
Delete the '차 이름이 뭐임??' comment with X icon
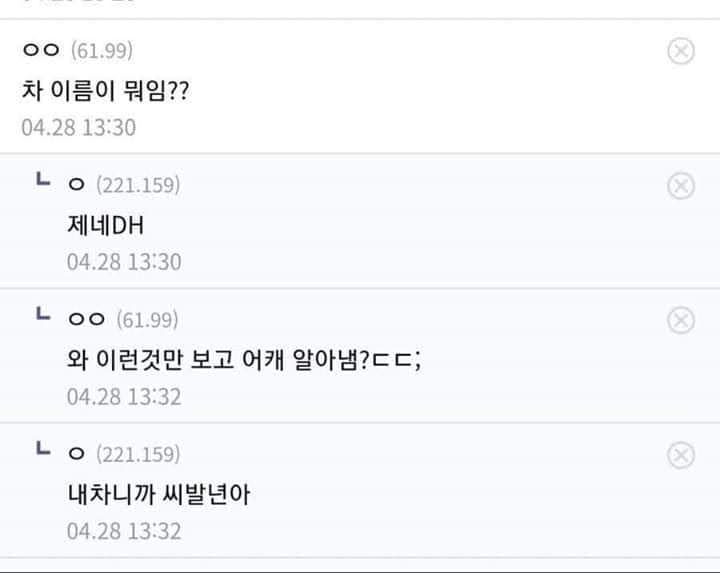(680, 51)
